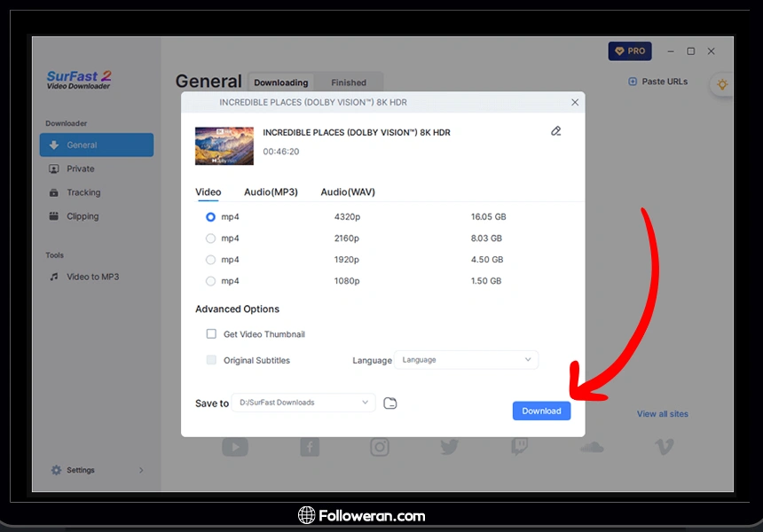
Task: Close the download options dialog
Action: 575,103
